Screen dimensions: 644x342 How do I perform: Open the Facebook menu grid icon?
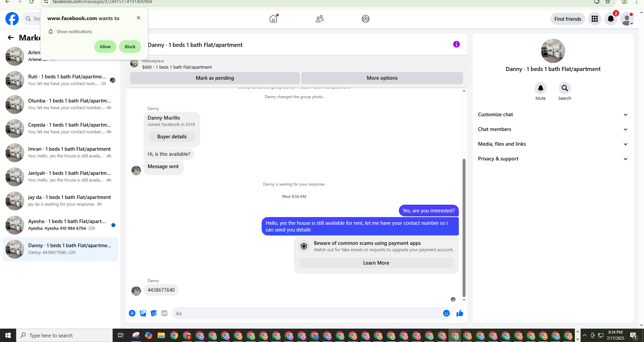[x=595, y=19]
